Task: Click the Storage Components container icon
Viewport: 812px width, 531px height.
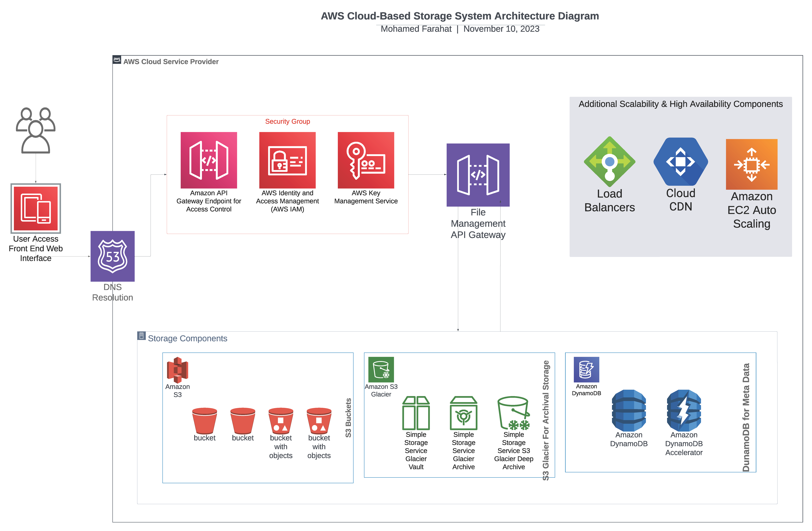Action: click(x=142, y=336)
